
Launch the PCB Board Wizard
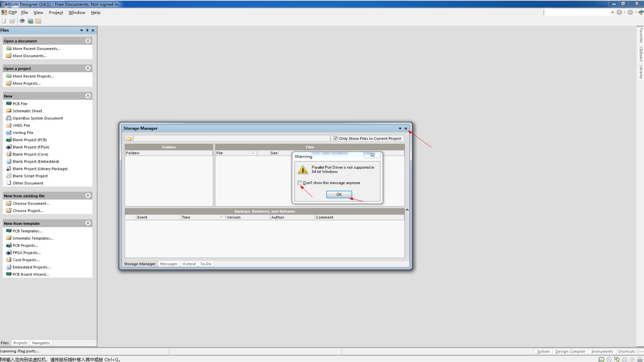31,274
